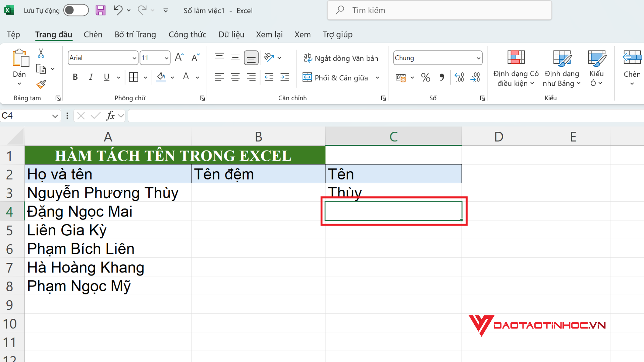This screenshot has height=362, width=644.
Task: Expand the Chung number format dropdown
Action: (x=478, y=58)
